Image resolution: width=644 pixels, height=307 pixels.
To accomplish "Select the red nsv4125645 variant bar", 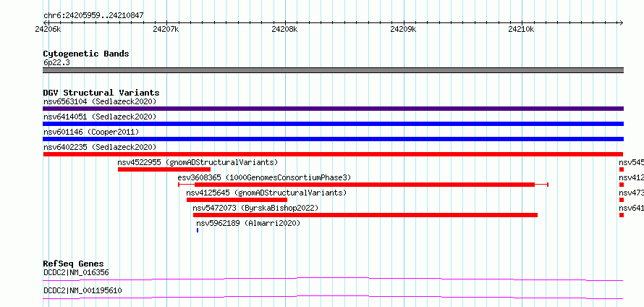I will point(237,200).
